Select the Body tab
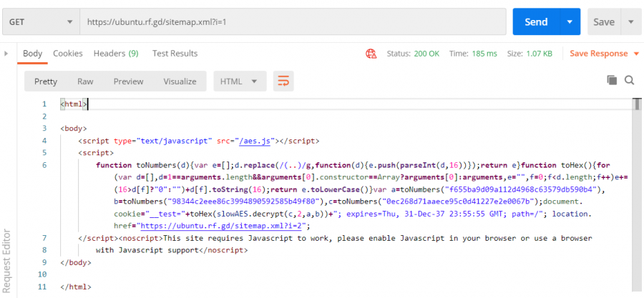This screenshot has width=644, height=298. click(x=33, y=54)
